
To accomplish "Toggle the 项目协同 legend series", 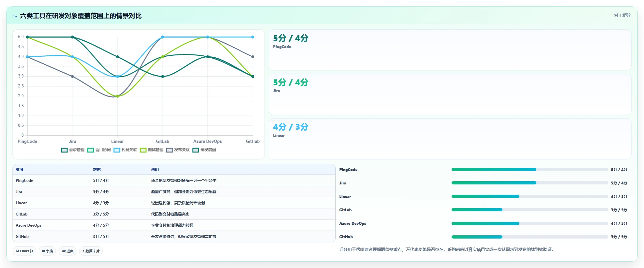I will pos(99,150).
